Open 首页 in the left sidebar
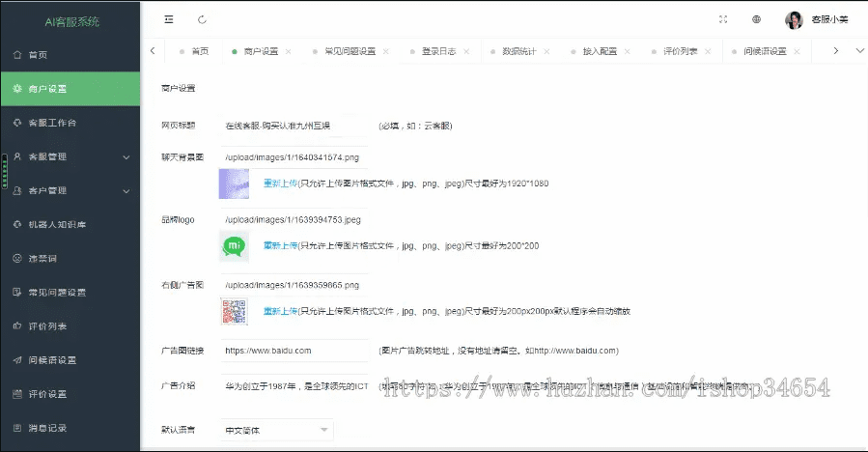The width and height of the screenshot is (868, 452). coord(39,55)
